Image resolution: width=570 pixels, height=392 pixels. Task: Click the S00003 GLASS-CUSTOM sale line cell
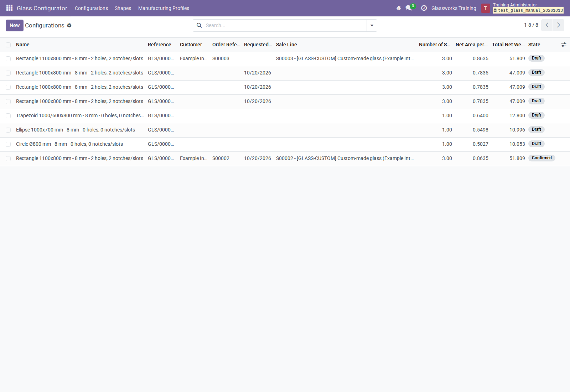tap(345, 58)
